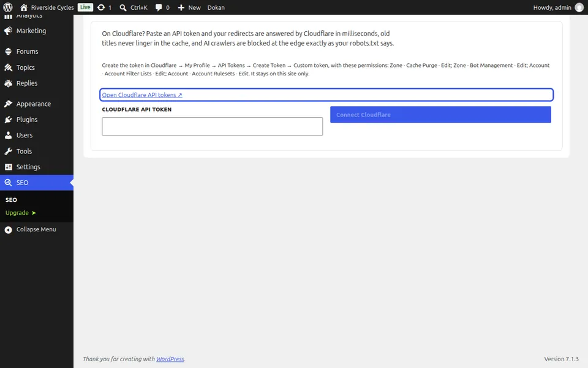Screen dimensions: 588x368
Task: Click the comments count '0'
Action: (x=168, y=7)
